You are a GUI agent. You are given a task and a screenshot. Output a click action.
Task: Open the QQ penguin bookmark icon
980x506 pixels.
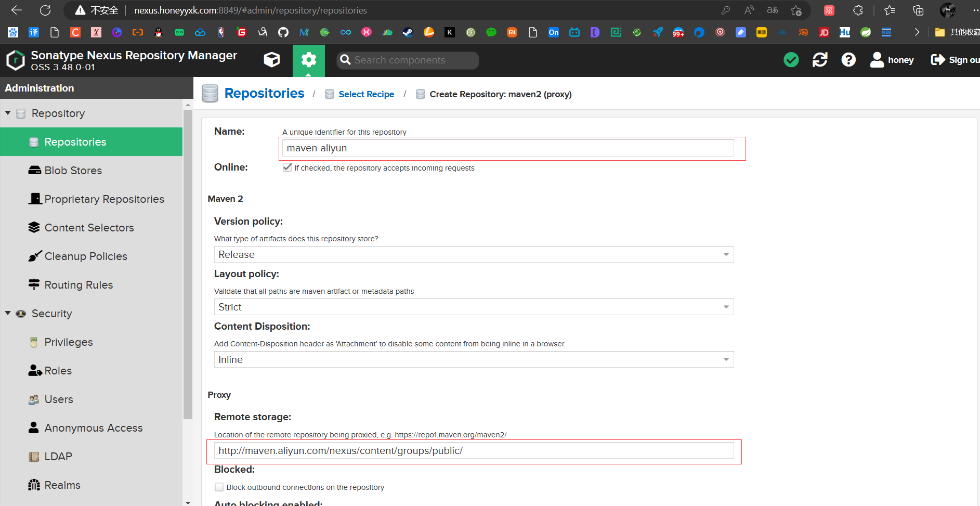[159, 32]
